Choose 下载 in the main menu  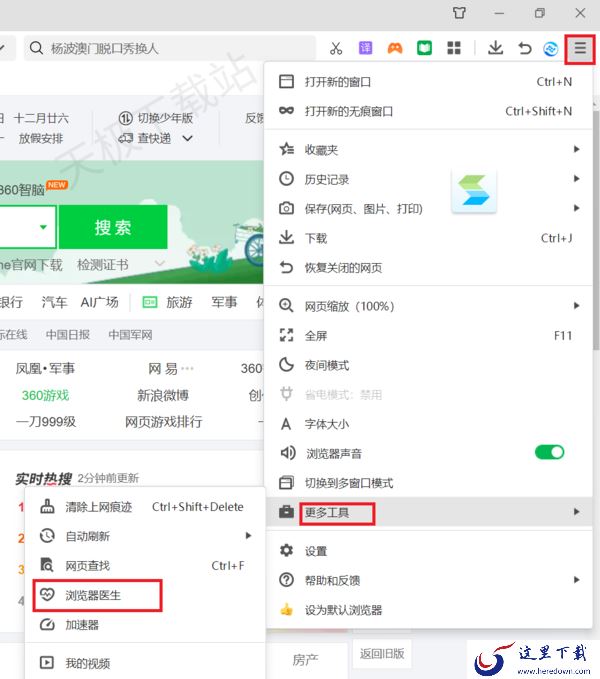tap(428, 238)
